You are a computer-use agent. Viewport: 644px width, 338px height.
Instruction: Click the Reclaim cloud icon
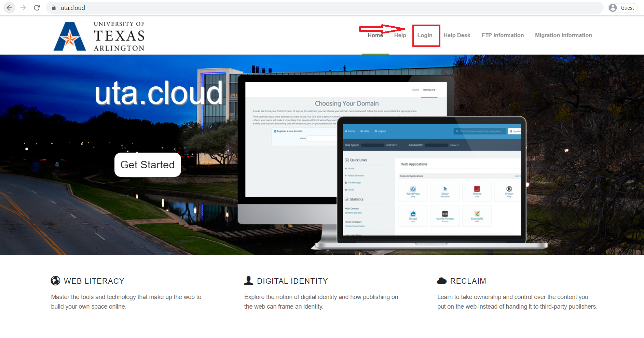pos(442,281)
